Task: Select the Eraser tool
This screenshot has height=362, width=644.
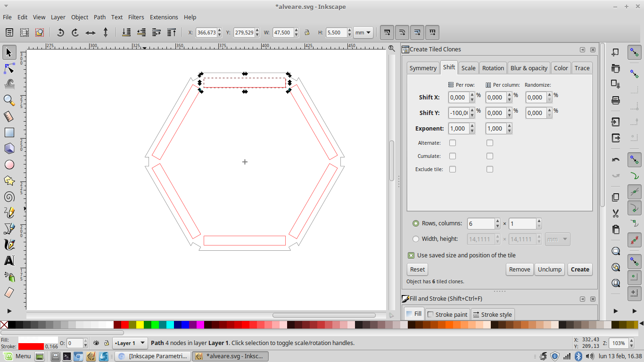Action: (9, 293)
